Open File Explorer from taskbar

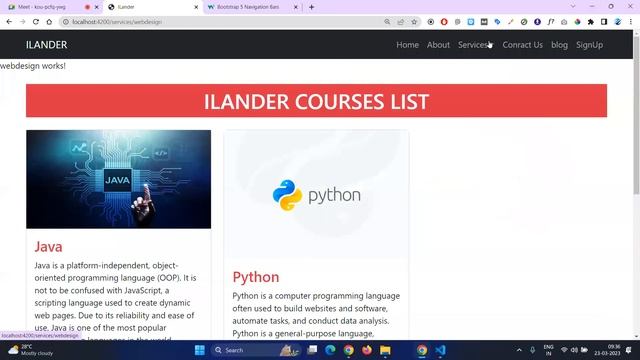(x=385, y=350)
